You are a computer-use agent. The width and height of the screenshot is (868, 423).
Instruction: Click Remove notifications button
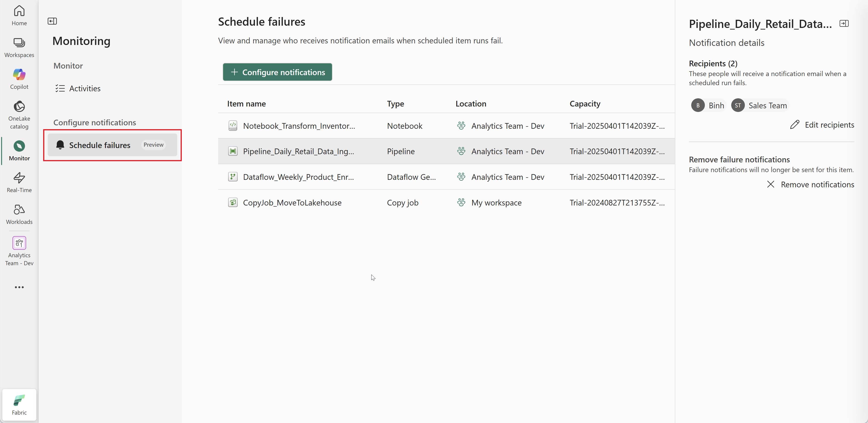pyautogui.click(x=810, y=185)
